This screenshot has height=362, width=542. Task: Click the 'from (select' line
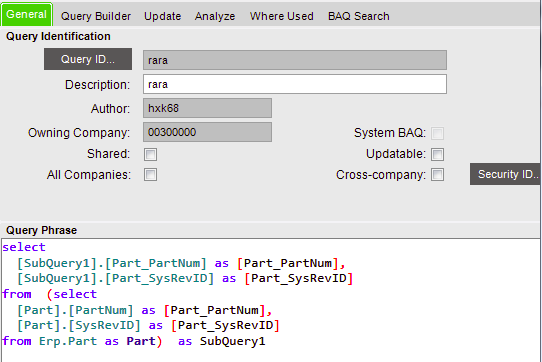click(x=49, y=294)
